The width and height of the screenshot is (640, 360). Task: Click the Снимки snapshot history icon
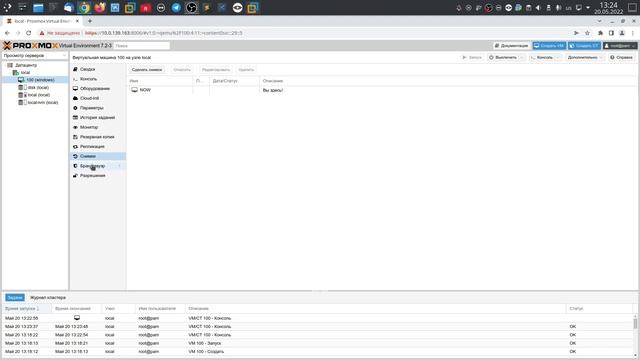[x=75, y=156]
